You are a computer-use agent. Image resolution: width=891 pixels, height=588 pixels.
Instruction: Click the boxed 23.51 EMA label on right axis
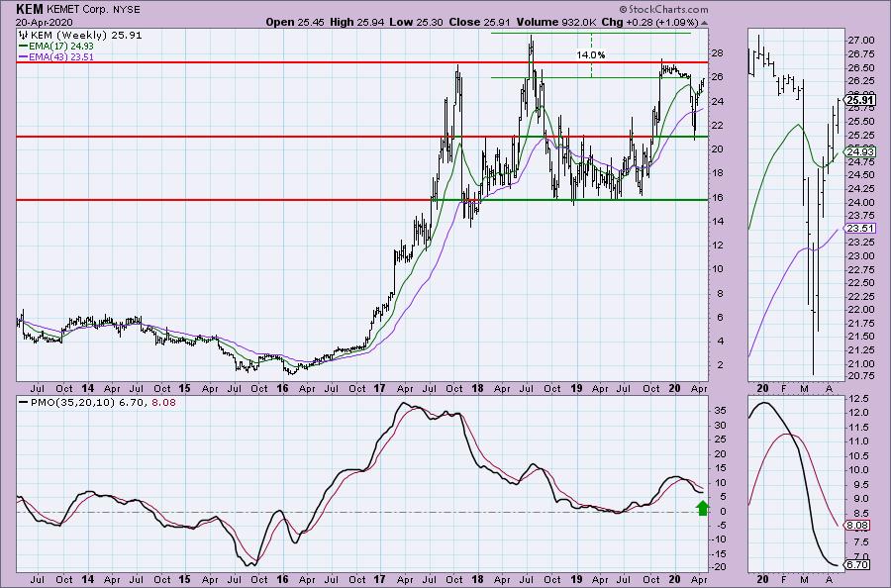coord(859,229)
